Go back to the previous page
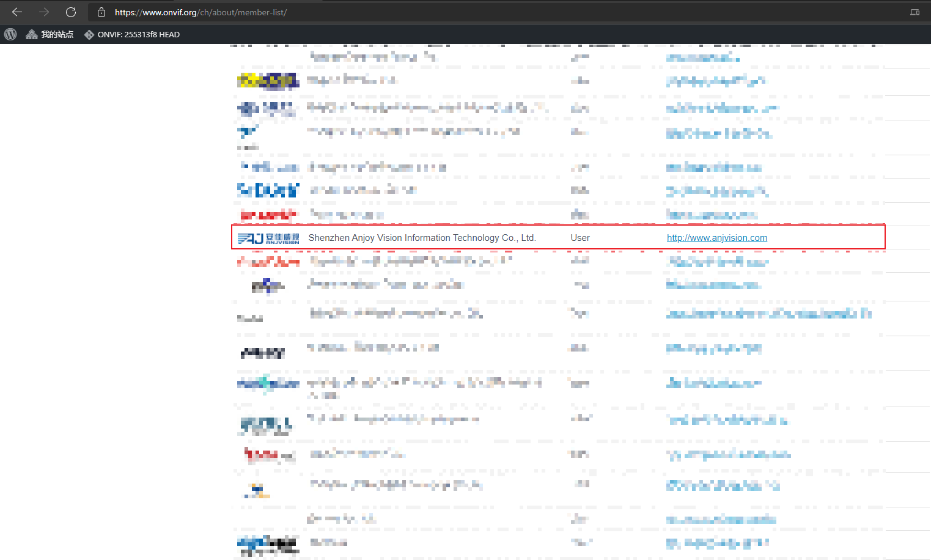This screenshot has height=560, width=931. [17, 12]
